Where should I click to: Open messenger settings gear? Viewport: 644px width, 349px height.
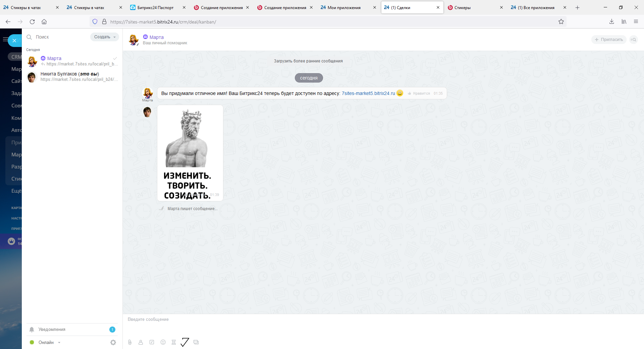113,343
